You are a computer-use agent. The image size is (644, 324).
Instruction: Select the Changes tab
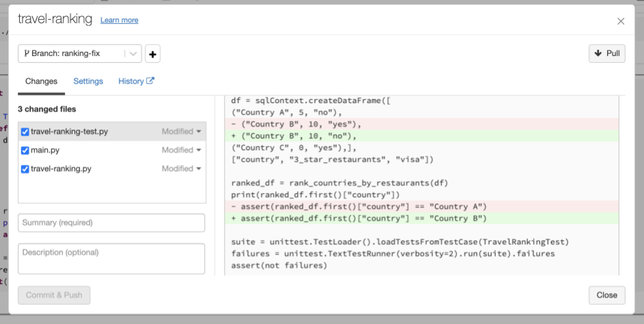(x=41, y=81)
